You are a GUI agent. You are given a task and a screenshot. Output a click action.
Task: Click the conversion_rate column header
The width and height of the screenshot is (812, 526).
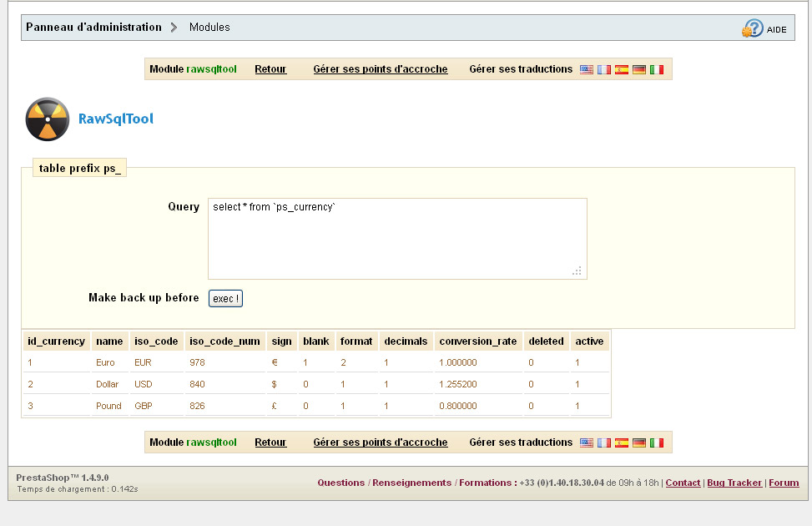(x=478, y=341)
